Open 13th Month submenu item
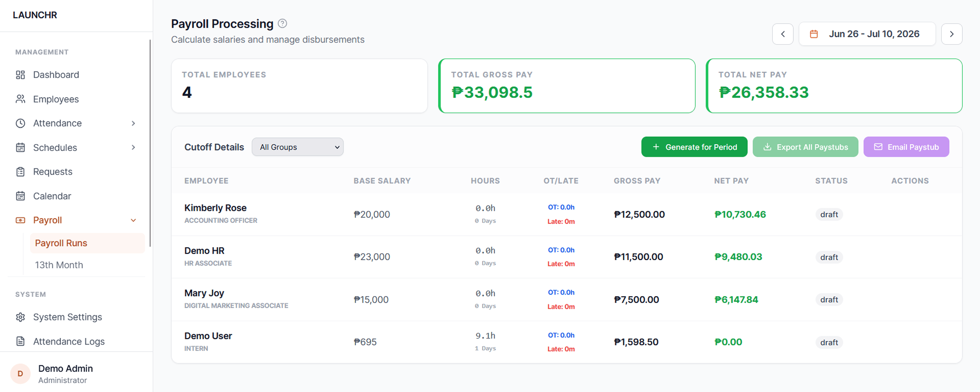The width and height of the screenshot is (980, 392). pyautogui.click(x=87, y=265)
